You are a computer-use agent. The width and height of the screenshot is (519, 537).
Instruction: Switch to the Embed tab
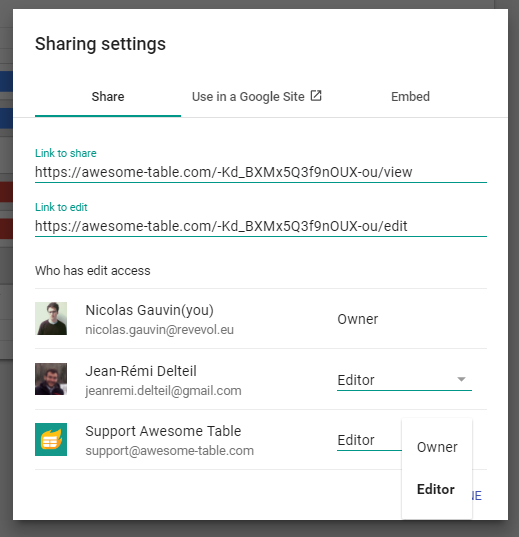[410, 97]
